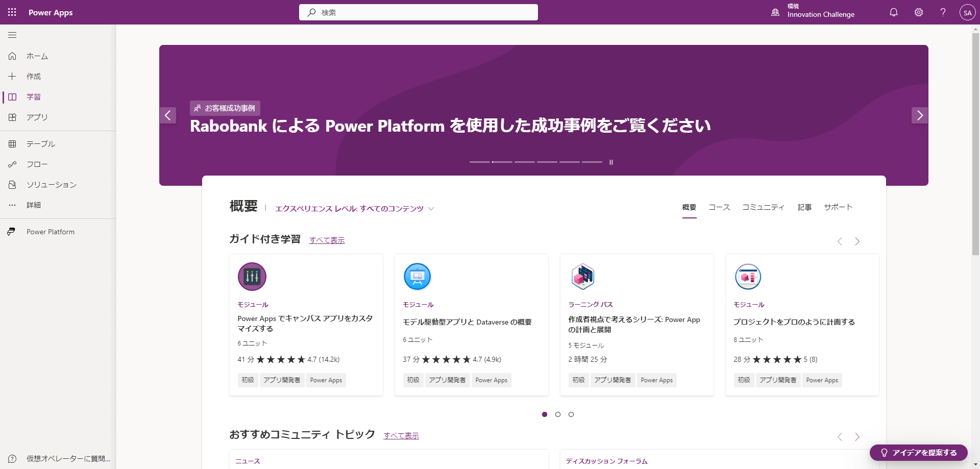
Task: Click the search magnifier icon
Action: coord(311,12)
